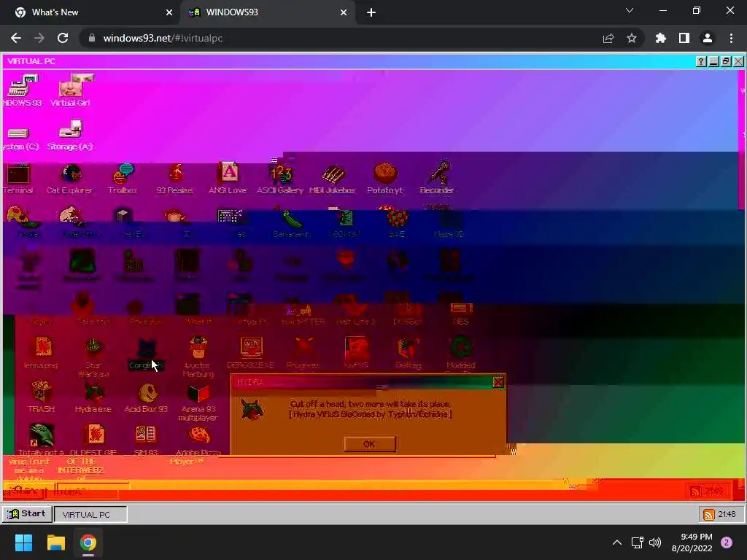Click the VIRTUAL PC help button
The width and height of the screenshot is (747, 560).
(701, 61)
